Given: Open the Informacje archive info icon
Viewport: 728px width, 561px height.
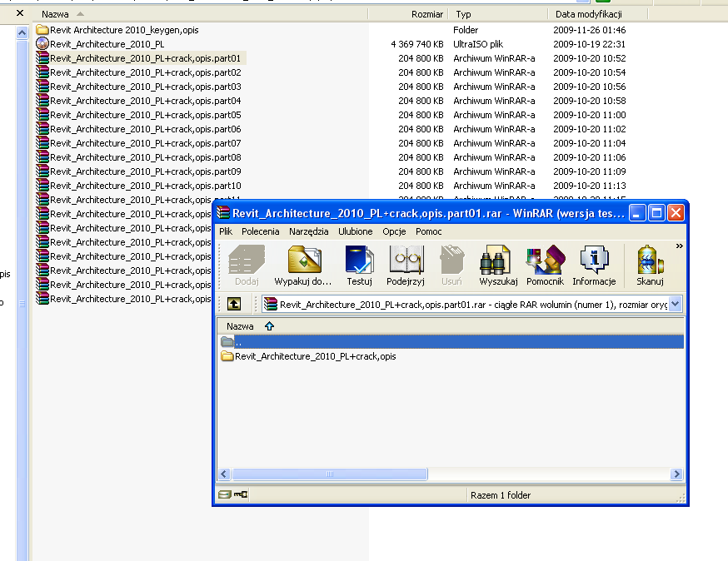Looking at the screenshot, I should 594,259.
